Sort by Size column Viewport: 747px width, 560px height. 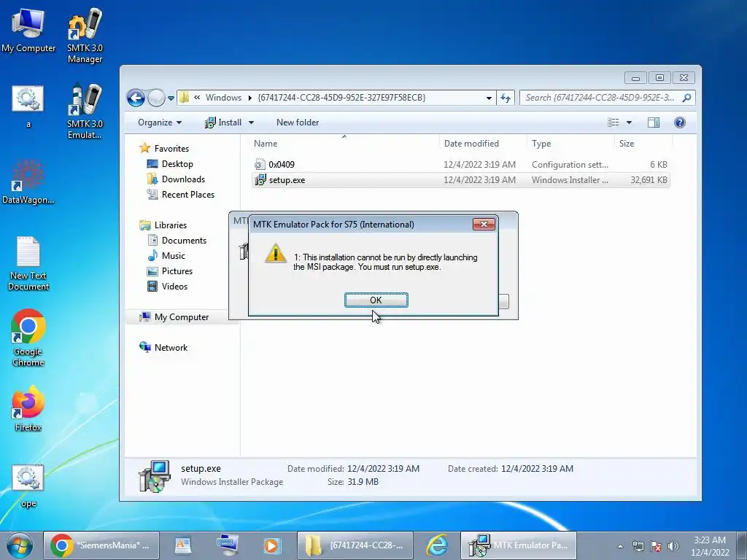[x=643, y=144]
